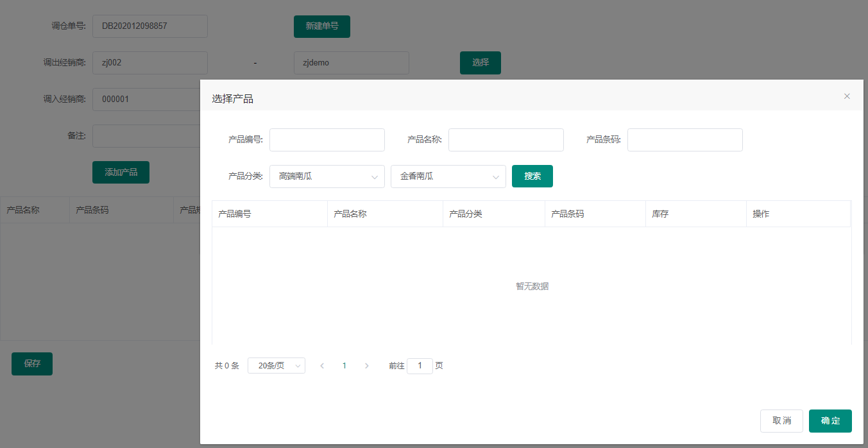Click the previous page arrow in pagination
868x448 pixels.
click(x=322, y=366)
